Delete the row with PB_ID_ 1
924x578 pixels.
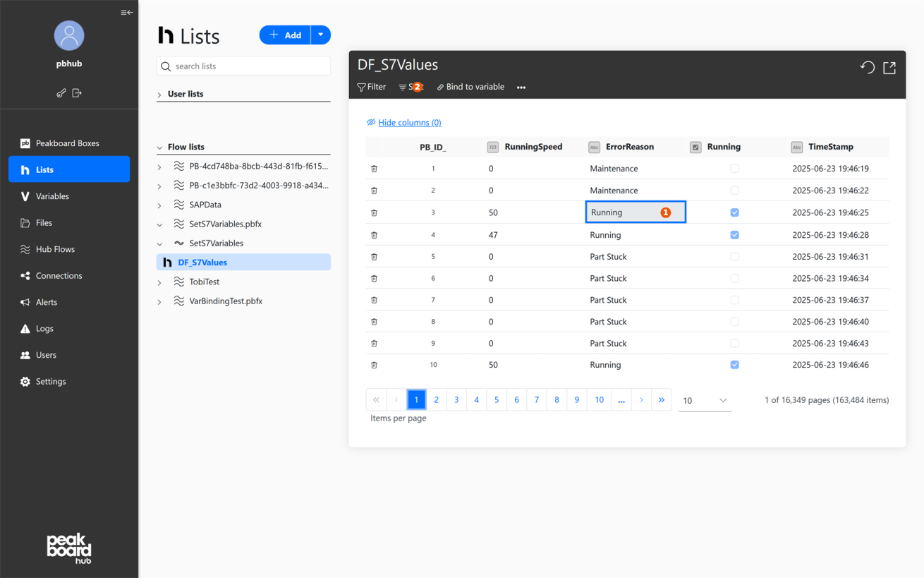[374, 168]
